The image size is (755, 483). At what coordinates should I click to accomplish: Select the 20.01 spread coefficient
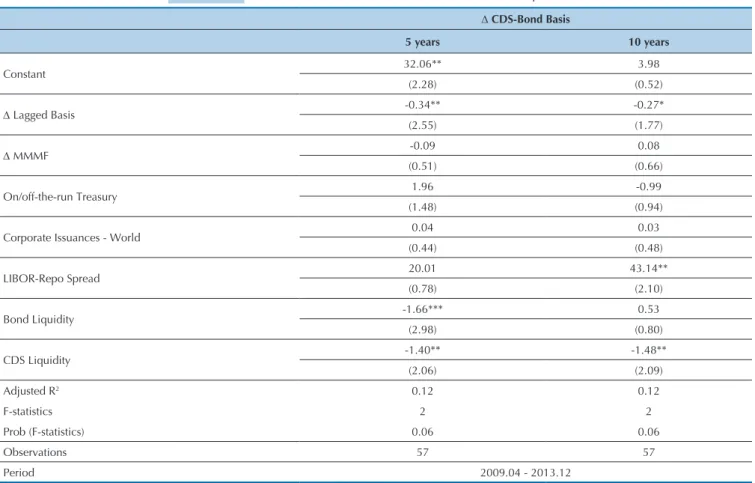(x=422, y=269)
